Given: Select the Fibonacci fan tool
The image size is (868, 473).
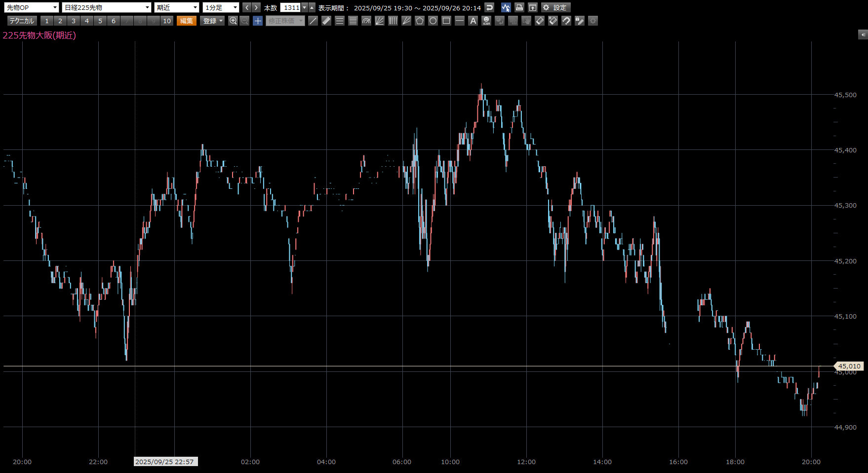Looking at the screenshot, I should coord(380,21).
